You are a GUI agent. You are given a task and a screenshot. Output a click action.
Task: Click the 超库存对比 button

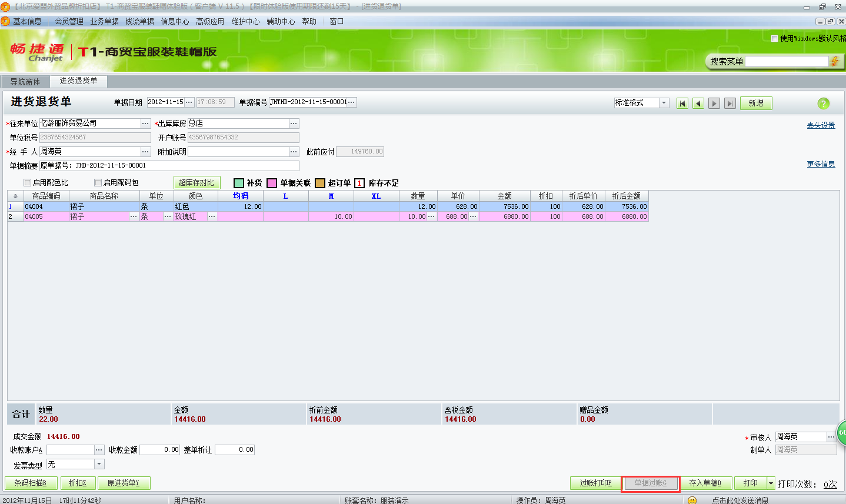(196, 183)
